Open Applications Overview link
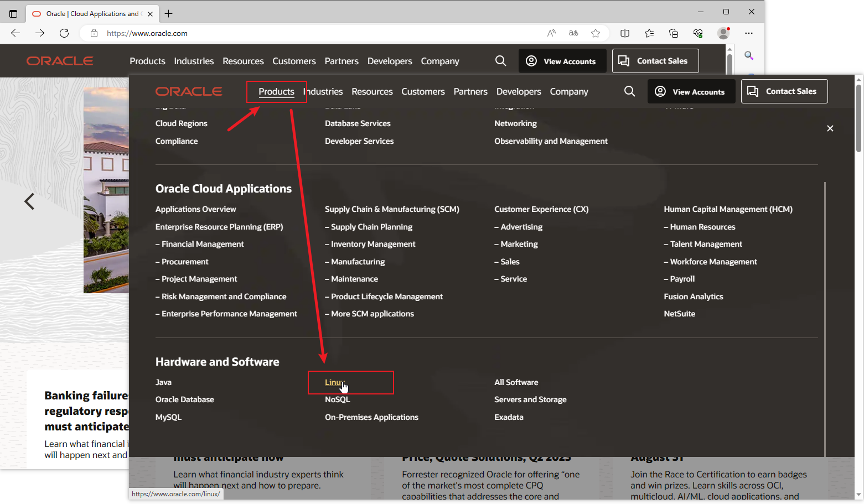This screenshot has width=864, height=504. click(195, 209)
